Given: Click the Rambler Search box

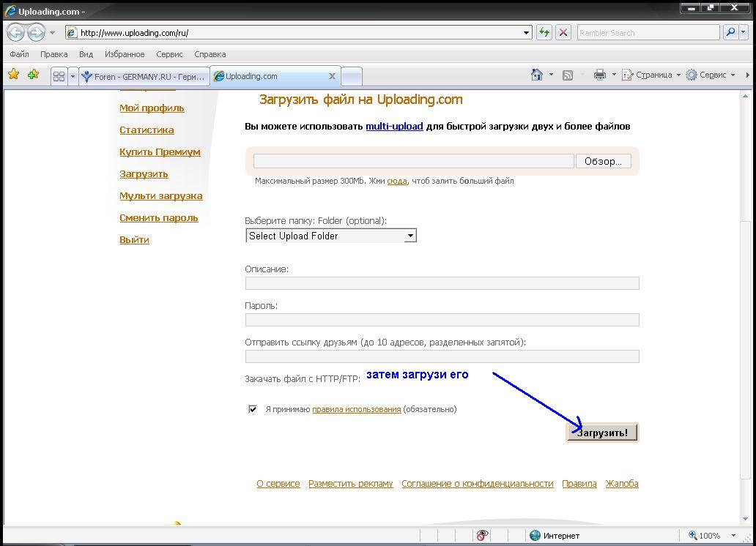Looking at the screenshot, I should coord(648,33).
